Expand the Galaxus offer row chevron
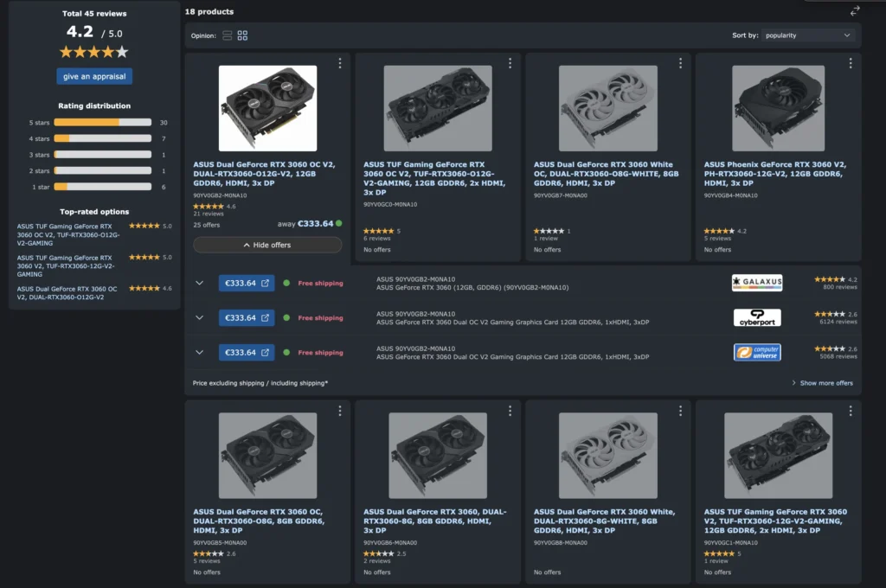 click(x=200, y=283)
